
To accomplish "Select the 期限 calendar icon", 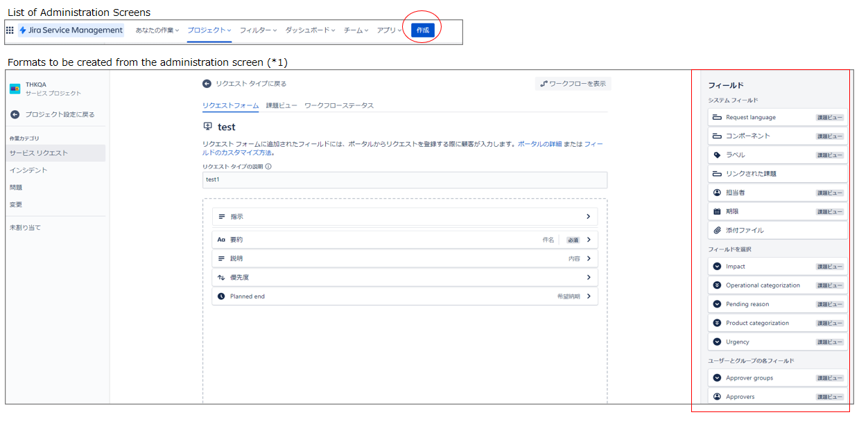I will (x=717, y=211).
